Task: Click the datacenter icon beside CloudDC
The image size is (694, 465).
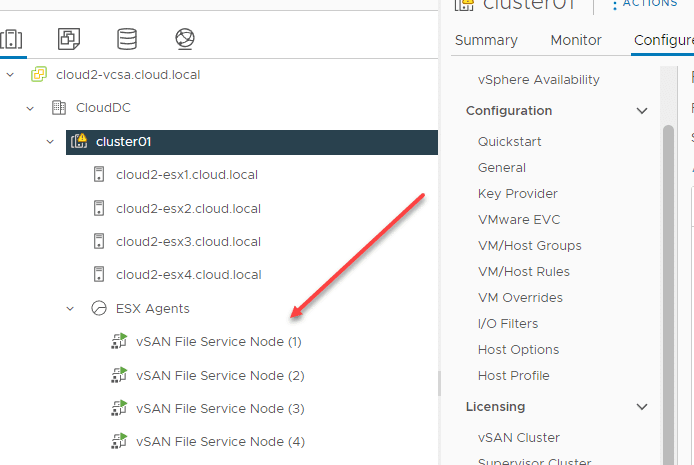Action: 59,108
